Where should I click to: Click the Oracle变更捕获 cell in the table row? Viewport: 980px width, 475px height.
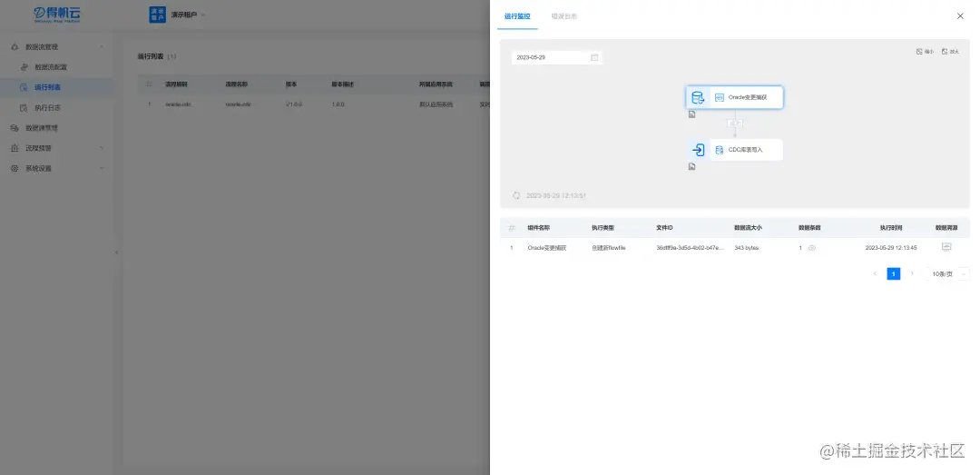coord(547,248)
